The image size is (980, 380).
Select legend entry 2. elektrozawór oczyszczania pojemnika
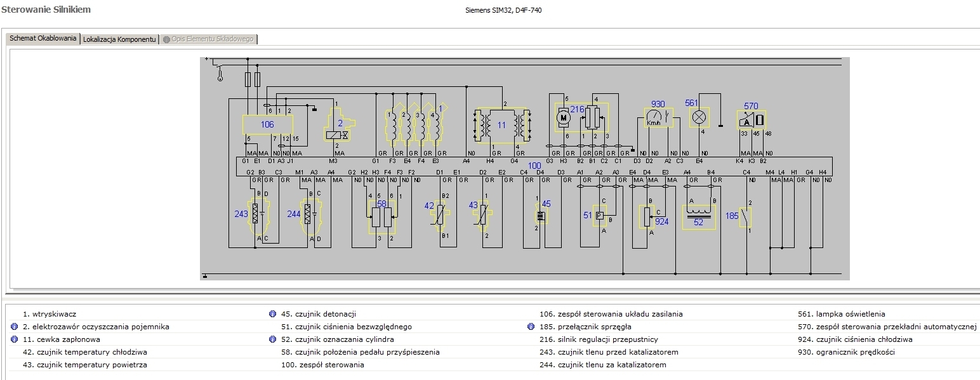coord(96,327)
